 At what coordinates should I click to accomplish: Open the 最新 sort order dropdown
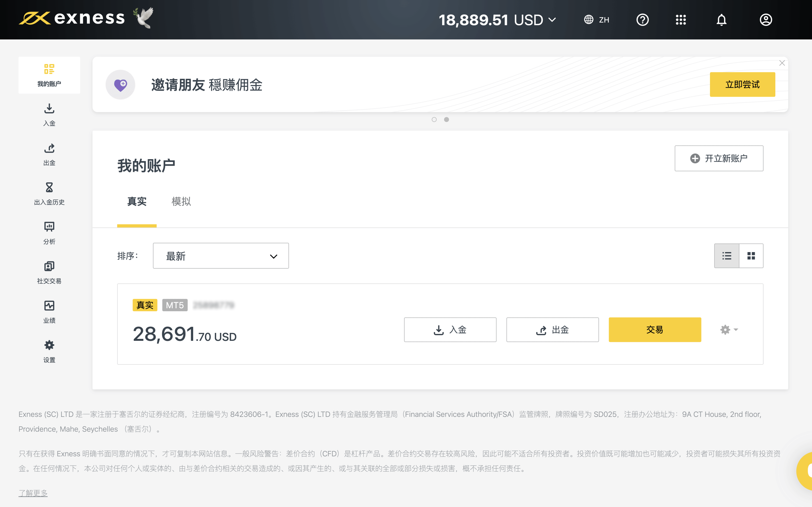(x=221, y=256)
